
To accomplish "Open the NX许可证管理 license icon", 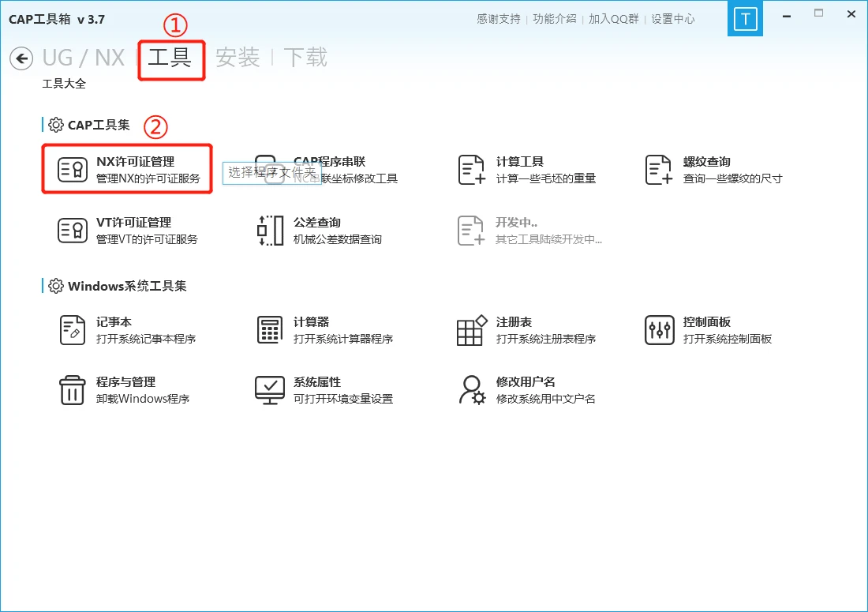I will pyautogui.click(x=73, y=170).
